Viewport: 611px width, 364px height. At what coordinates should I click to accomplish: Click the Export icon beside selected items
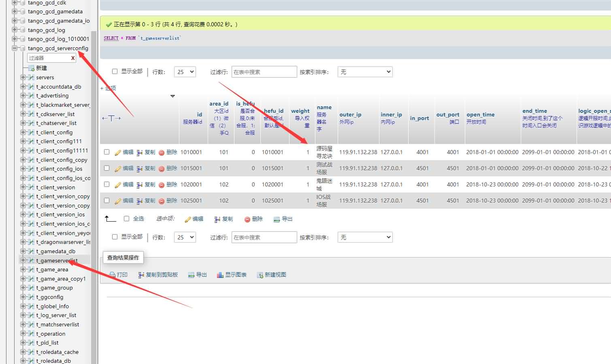277,219
